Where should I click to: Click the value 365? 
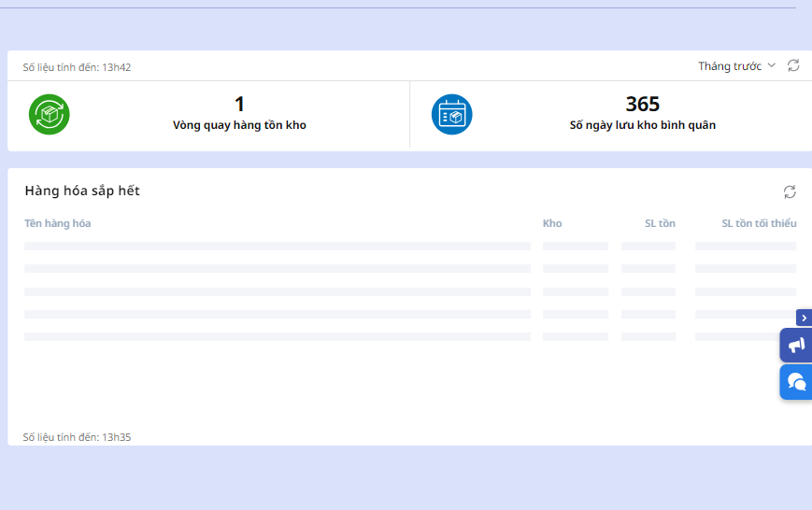(x=643, y=104)
